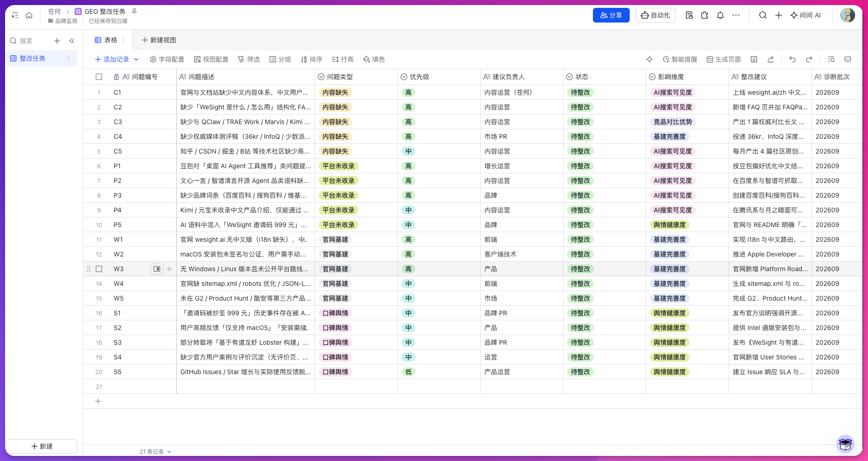Create a view with 新建视图
The width and height of the screenshot is (868, 461).
click(x=159, y=40)
